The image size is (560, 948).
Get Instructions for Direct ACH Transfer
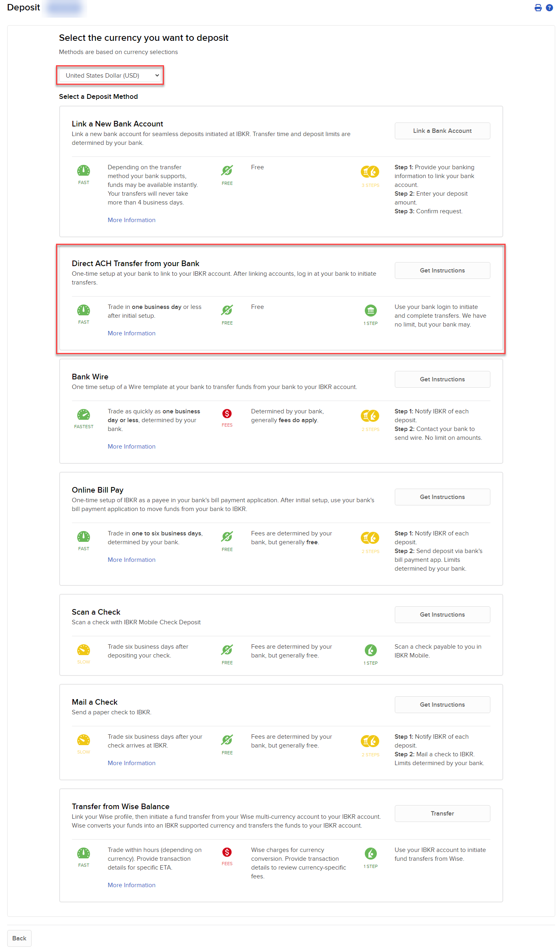442,271
